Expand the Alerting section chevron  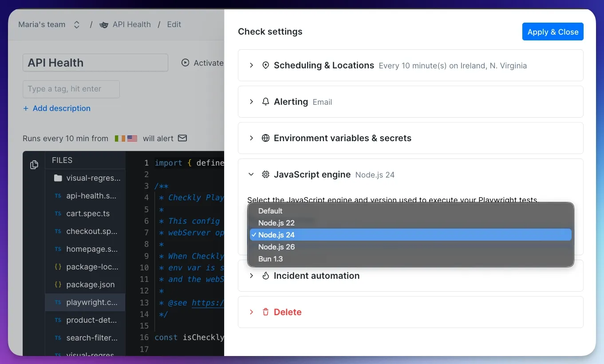pyautogui.click(x=251, y=102)
